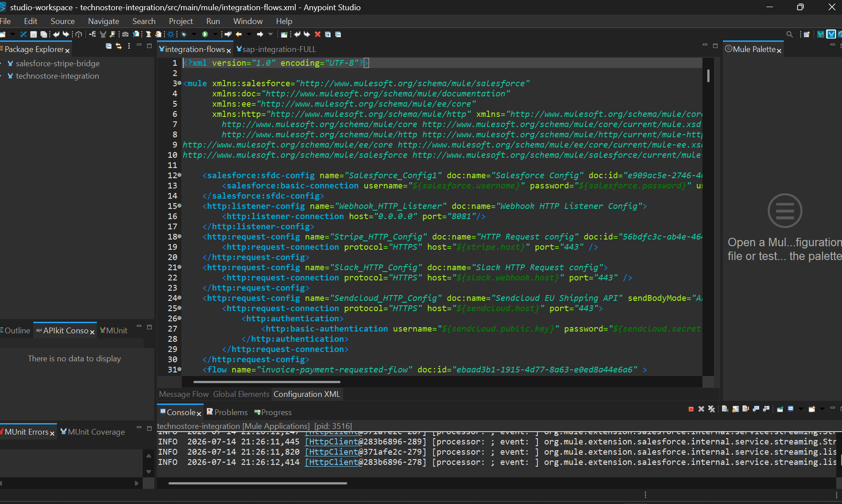842x504 pixels.
Task: Select Configuration XML tab
Action: coord(307,394)
